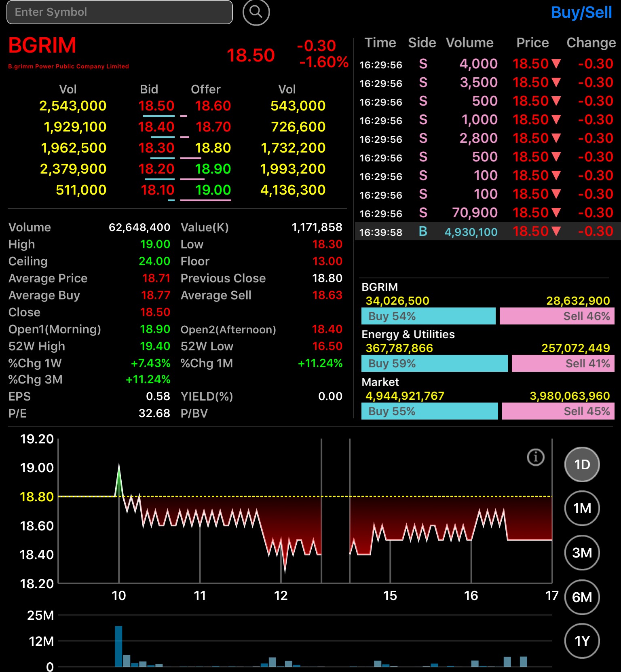Screen dimensions: 621x672
Task: Click the Change column header
Action: 591,43
